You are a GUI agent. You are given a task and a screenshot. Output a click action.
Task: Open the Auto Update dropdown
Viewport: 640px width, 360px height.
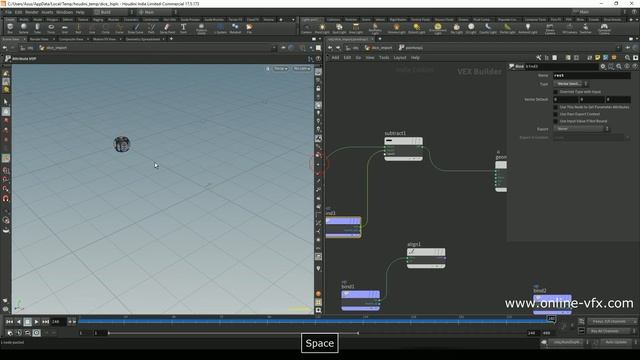(x=618, y=342)
